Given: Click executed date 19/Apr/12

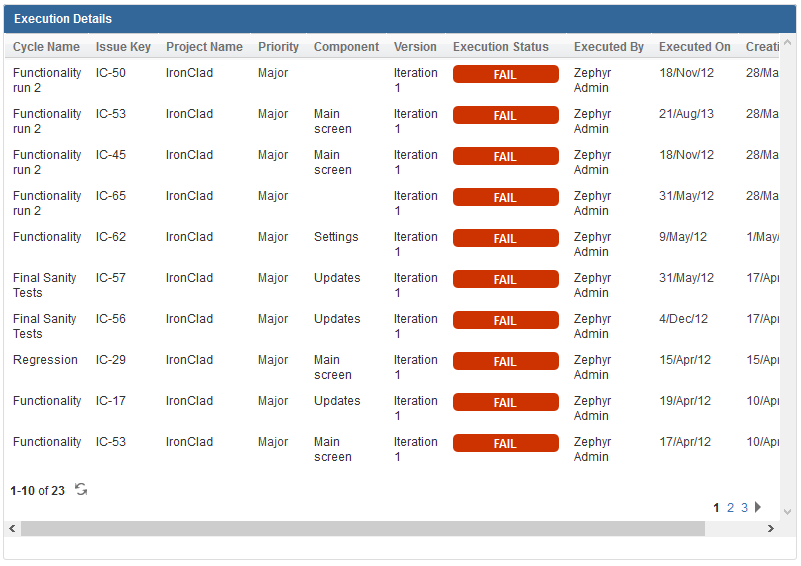Looking at the screenshot, I should (x=685, y=401).
